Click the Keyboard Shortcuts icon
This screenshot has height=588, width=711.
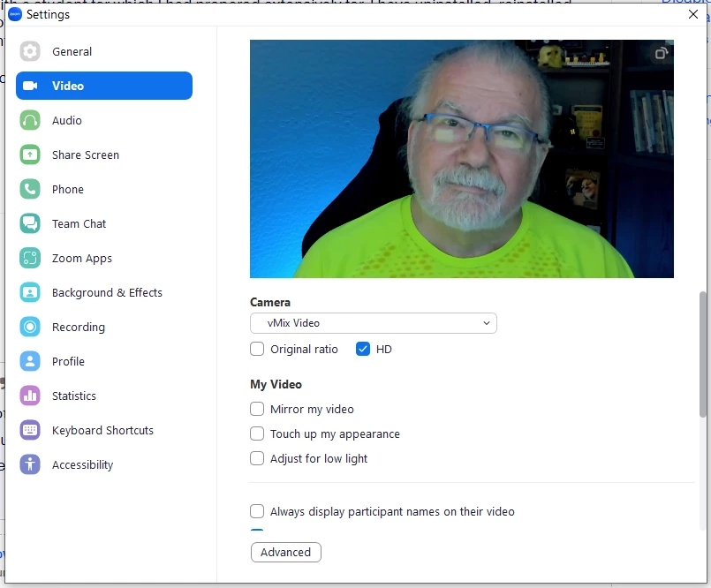[x=30, y=430]
